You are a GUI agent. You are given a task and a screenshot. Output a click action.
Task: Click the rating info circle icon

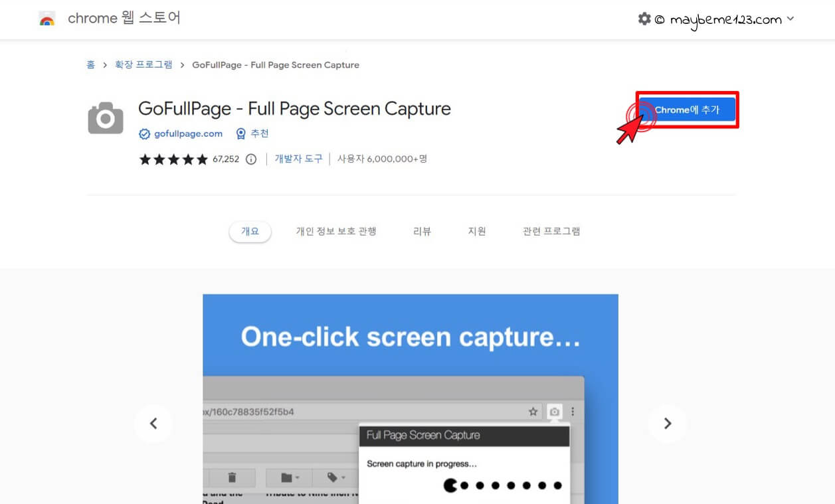coord(251,159)
